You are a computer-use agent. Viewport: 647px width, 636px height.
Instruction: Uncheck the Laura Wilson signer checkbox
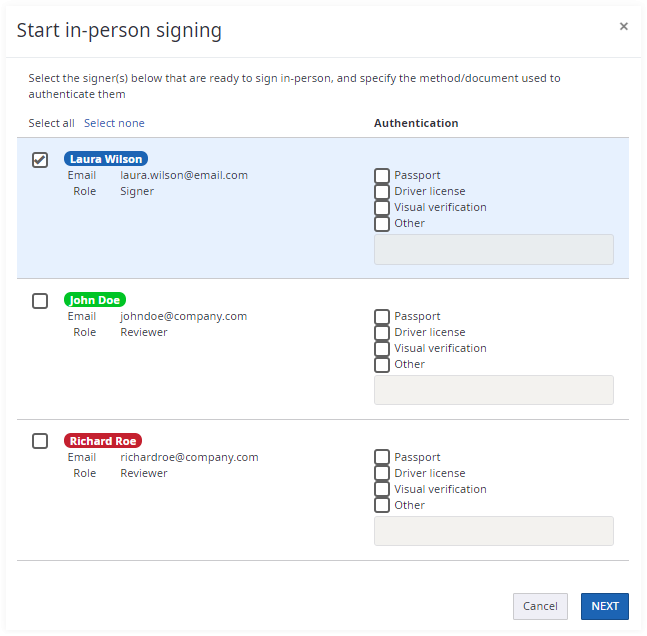40,160
